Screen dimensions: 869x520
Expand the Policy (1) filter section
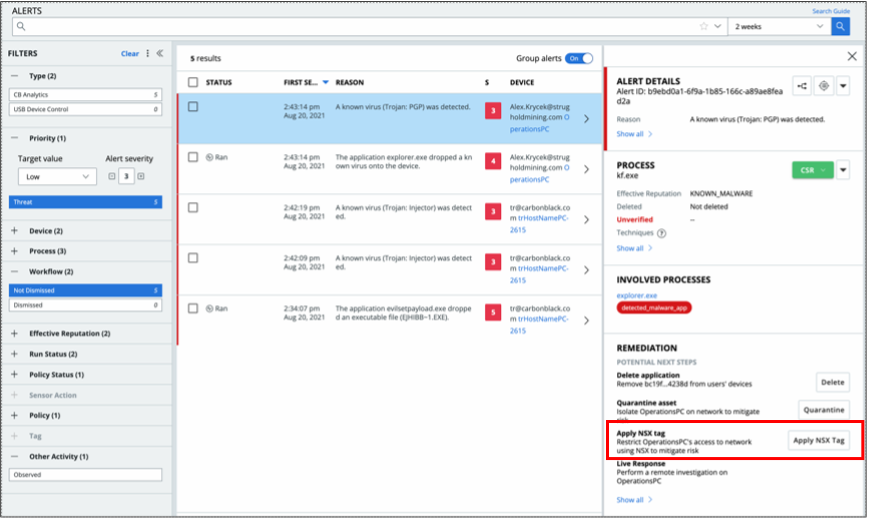point(15,415)
